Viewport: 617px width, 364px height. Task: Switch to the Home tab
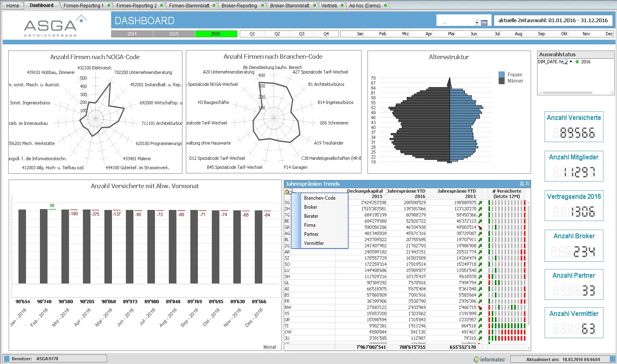[x=13, y=5]
